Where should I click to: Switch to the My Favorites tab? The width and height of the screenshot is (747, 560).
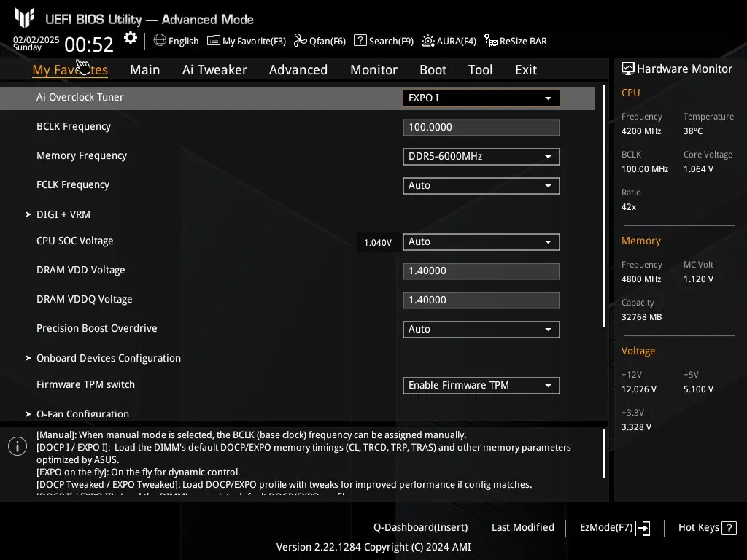(x=70, y=70)
